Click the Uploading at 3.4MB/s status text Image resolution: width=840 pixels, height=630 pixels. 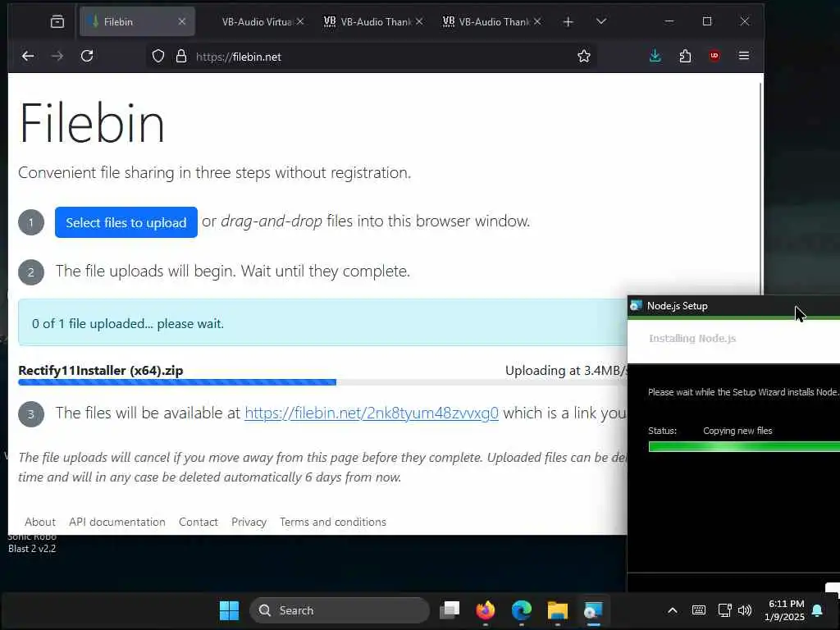(x=566, y=370)
